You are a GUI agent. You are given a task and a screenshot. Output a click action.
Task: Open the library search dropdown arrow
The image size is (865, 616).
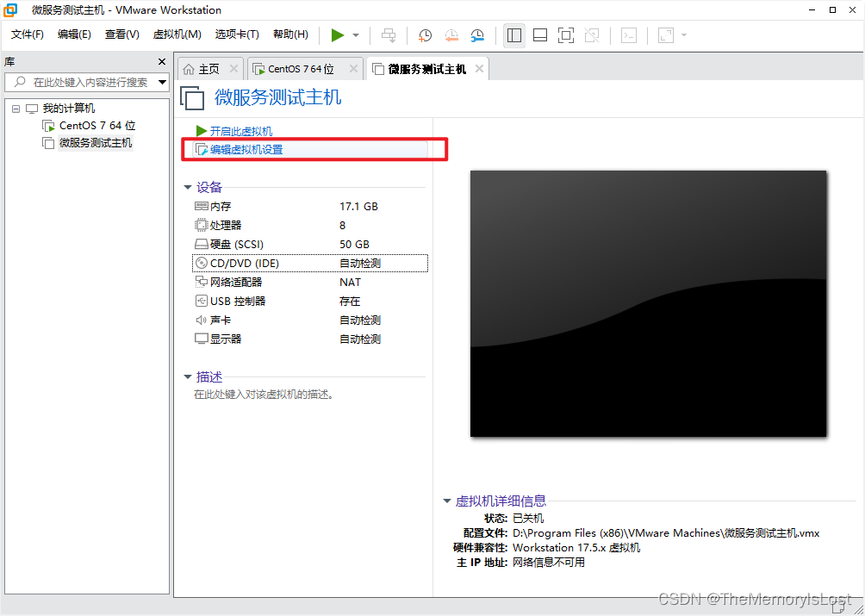(162, 82)
